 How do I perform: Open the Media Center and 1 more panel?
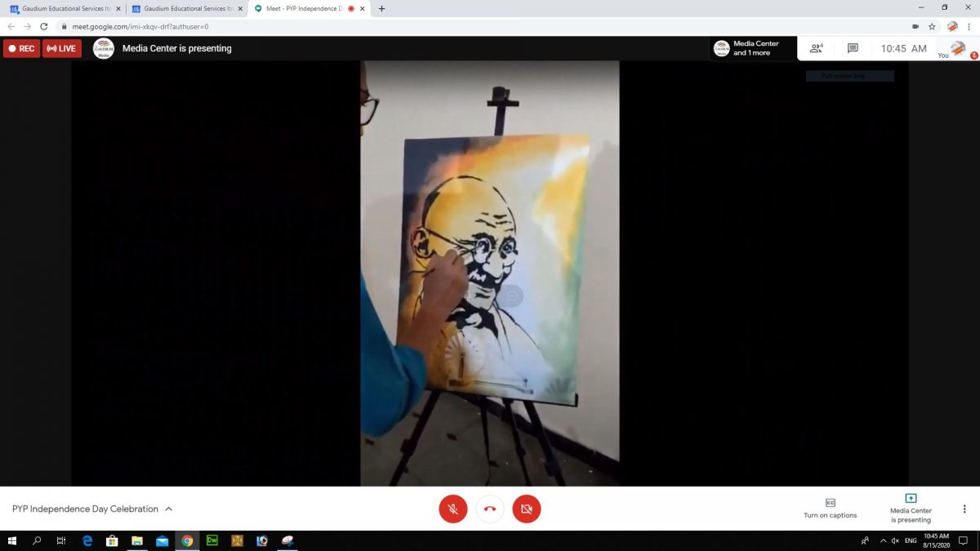click(x=753, y=48)
